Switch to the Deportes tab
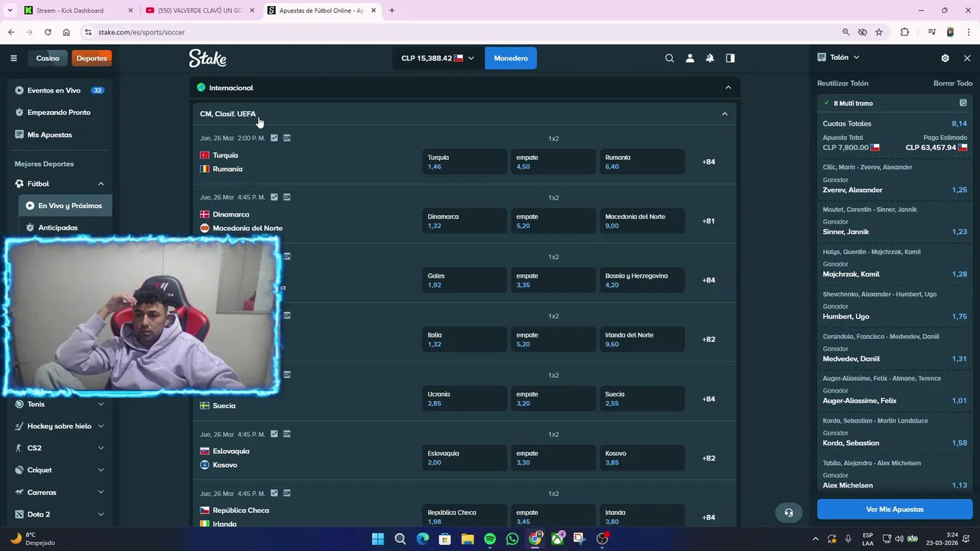Image resolution: width=980 pixels, height=551 pixels. [x=92, y=58]
